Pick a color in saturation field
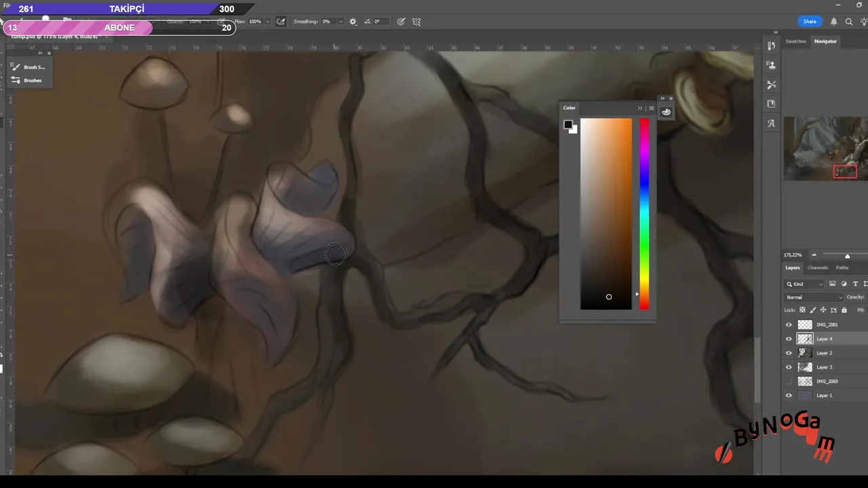The image size is (868, 488). [x=606, y=214]
